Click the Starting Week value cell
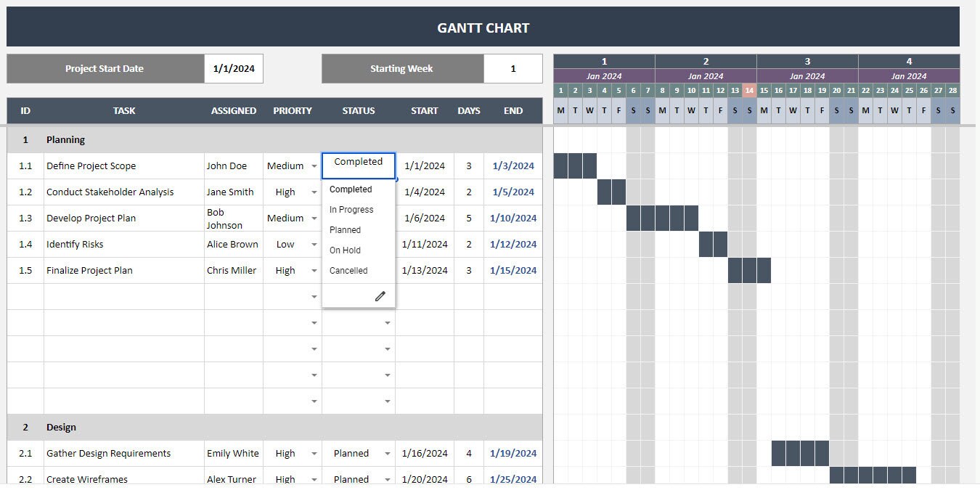This screenshot has width=980, height=490. click(x=513, y=69)
